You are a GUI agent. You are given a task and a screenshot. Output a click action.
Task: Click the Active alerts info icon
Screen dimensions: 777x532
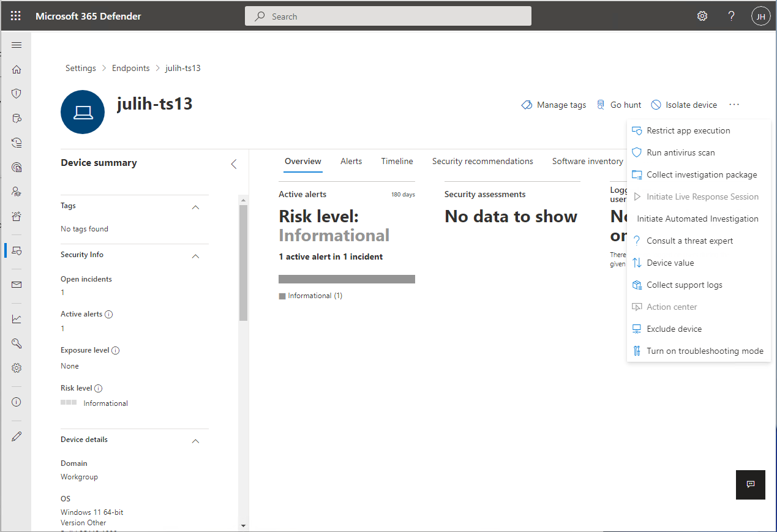tap(109, 314)
